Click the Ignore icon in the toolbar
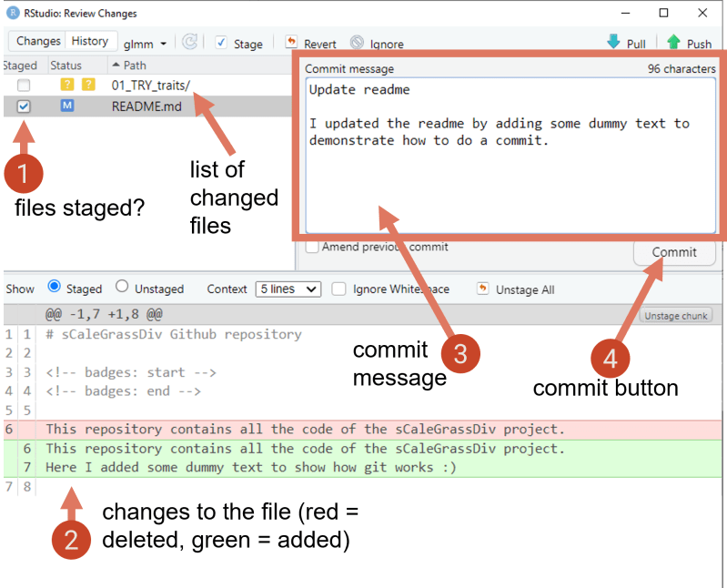This screenshot has height=588, width=727. pos(357,42)
